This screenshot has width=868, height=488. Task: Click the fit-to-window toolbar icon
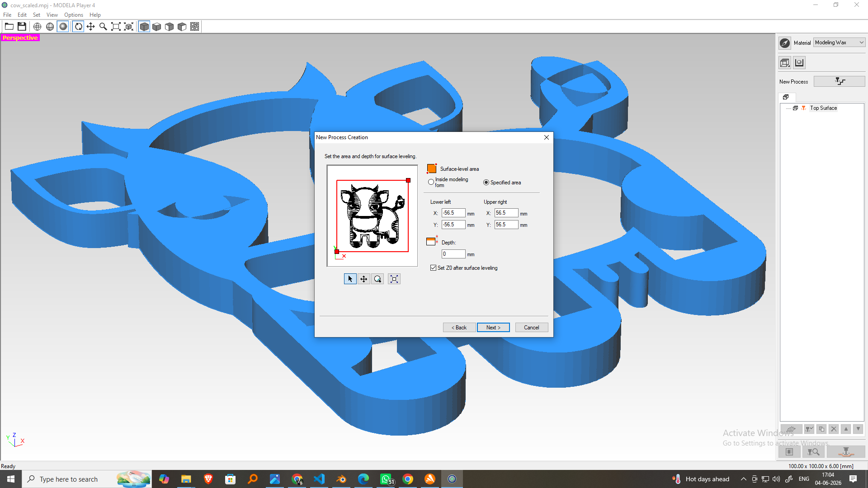point(116,27)
